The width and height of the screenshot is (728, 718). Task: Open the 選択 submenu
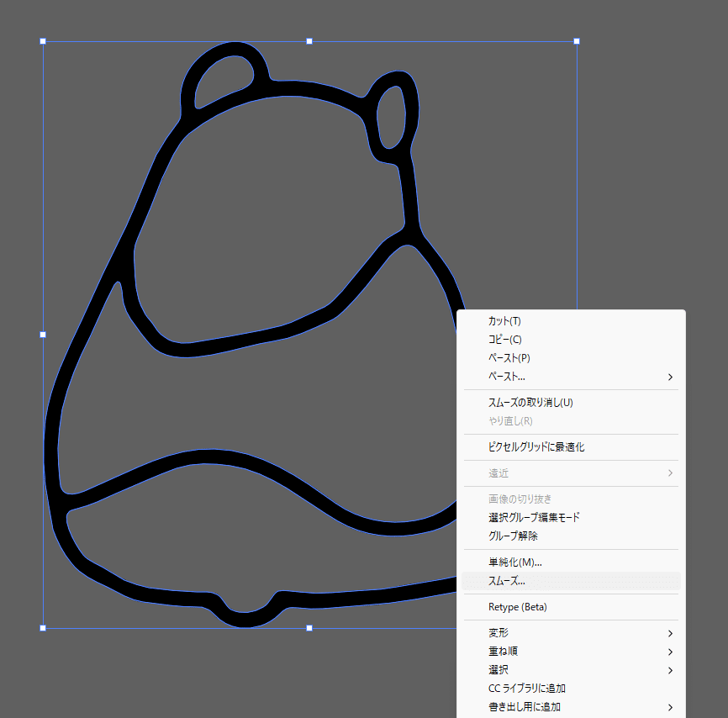click(571, 670)
